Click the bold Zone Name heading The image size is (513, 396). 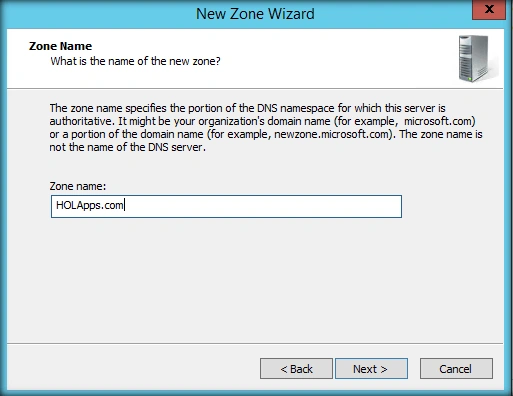60,46
